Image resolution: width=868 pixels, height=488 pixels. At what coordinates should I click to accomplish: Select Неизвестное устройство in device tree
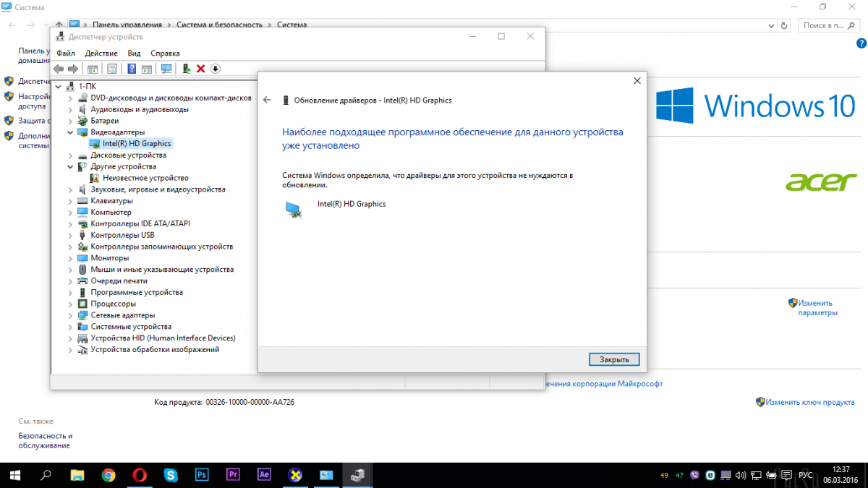[x=145, y=178]
